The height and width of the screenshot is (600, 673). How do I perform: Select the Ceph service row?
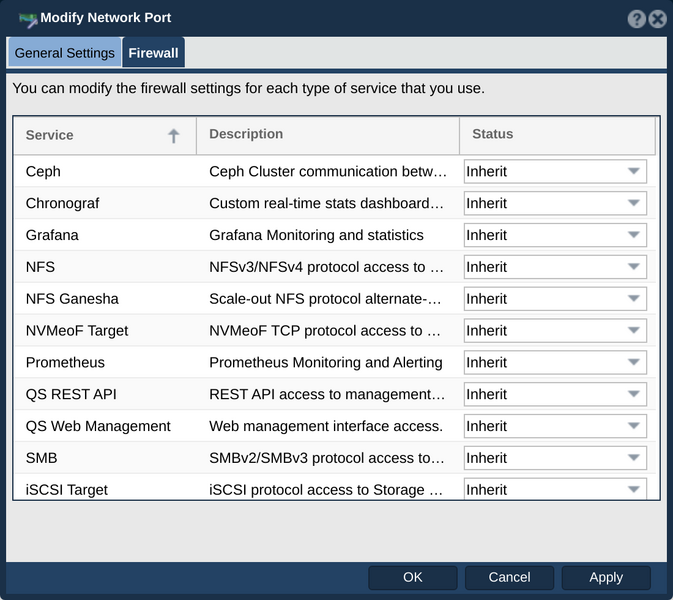click(335, 171)
